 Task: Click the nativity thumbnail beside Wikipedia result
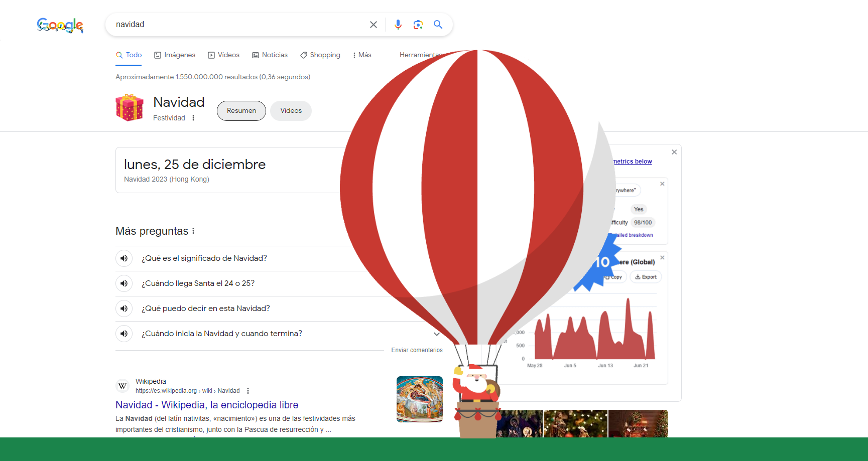click(420, 399)
